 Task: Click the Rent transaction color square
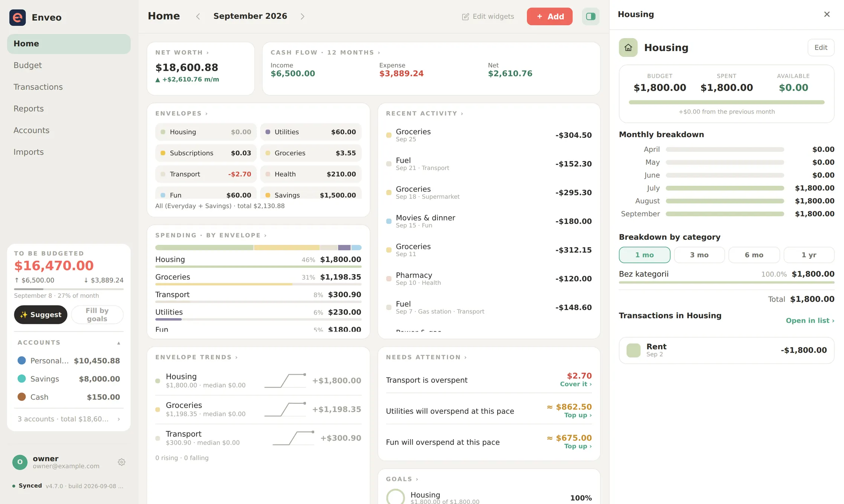coord(633,350)
